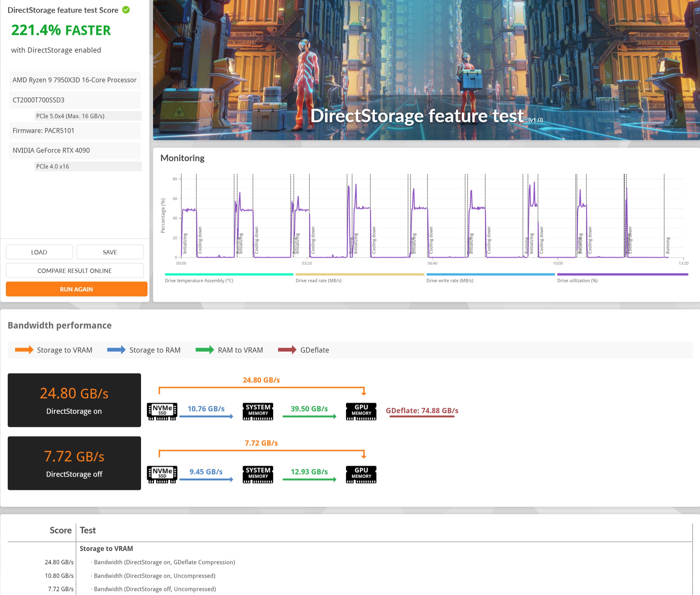Click the DirectStorage feature test banner image
This screenshot has height=595, width=700.
click(426, 70)
